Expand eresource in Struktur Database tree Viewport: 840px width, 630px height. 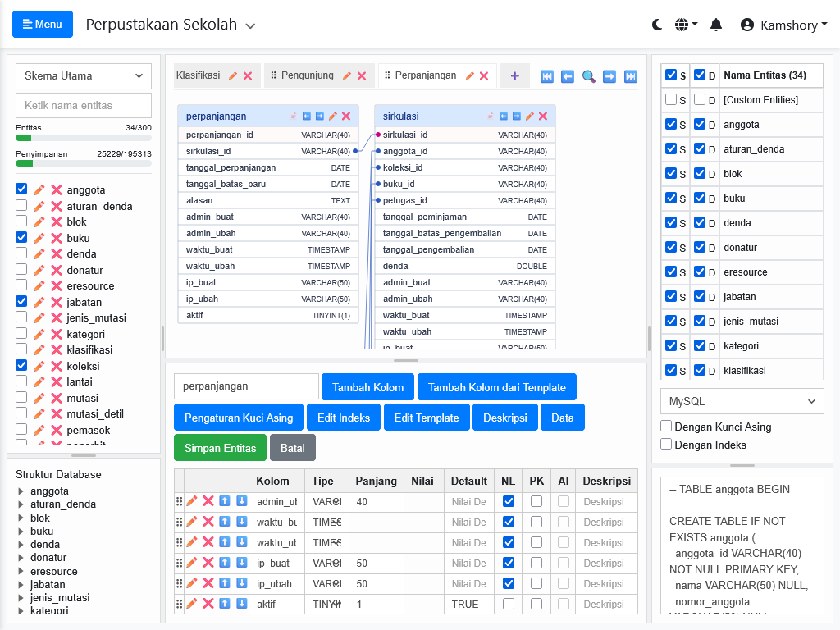(21, 571)
